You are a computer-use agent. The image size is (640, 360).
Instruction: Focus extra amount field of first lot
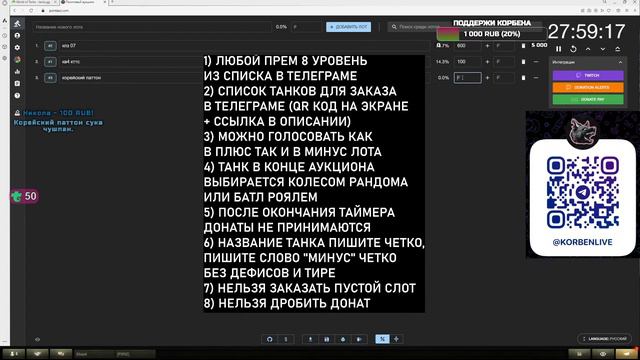[x=504, y=46]
